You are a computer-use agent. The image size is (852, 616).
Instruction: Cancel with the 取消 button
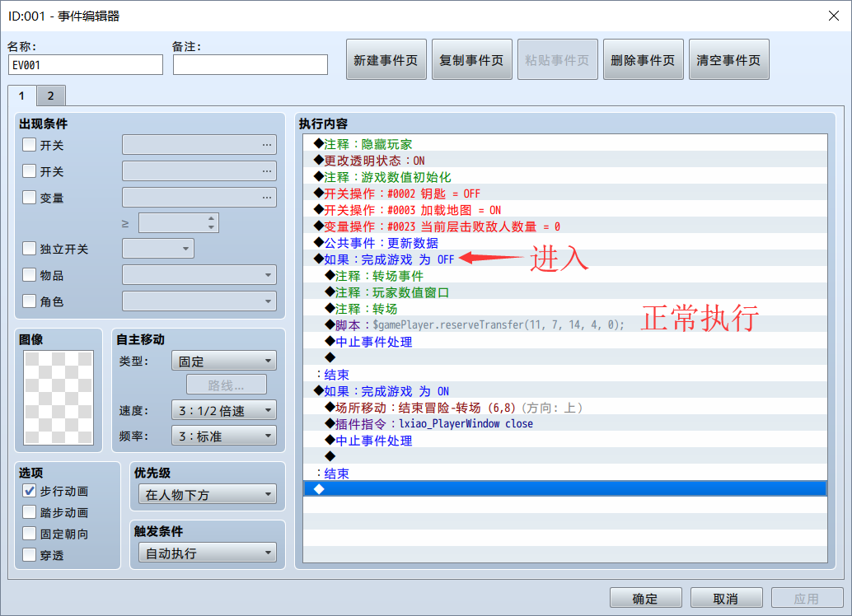tap(726, 598)
